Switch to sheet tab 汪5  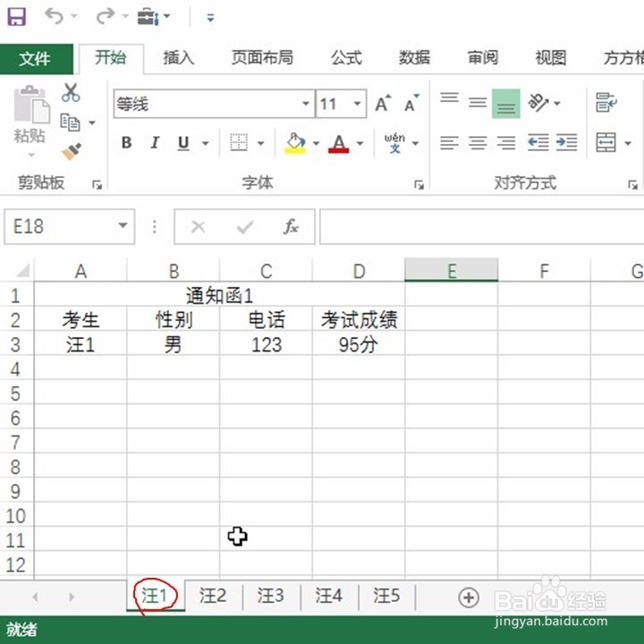(x=386, y=596)
